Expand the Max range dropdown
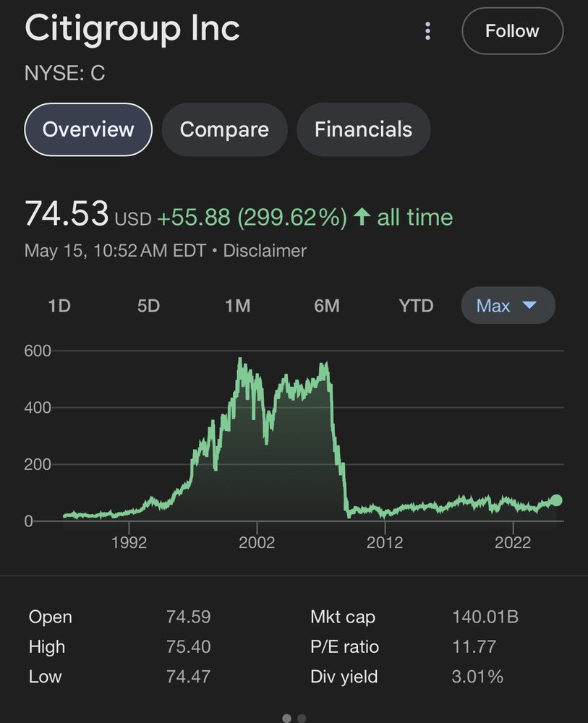 (x=508, y=306)
